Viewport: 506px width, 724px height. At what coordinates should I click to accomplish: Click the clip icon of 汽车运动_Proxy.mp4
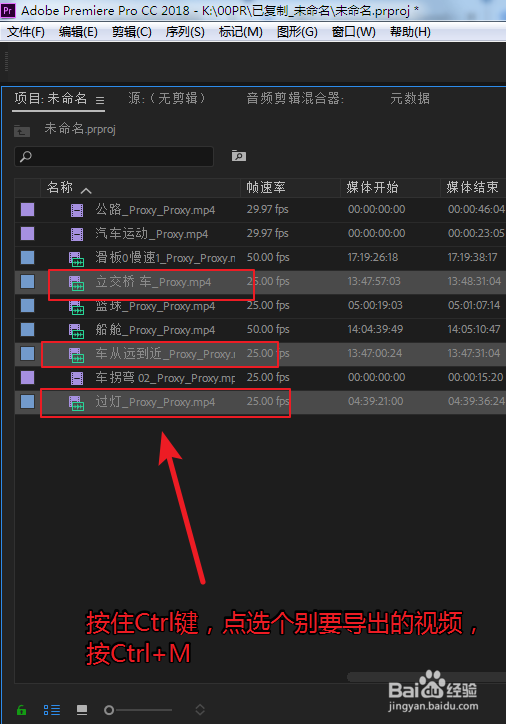coord(77,234)
